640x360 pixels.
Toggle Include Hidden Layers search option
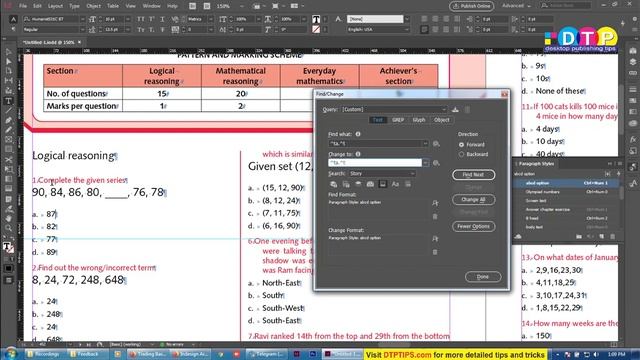(358, 184)
